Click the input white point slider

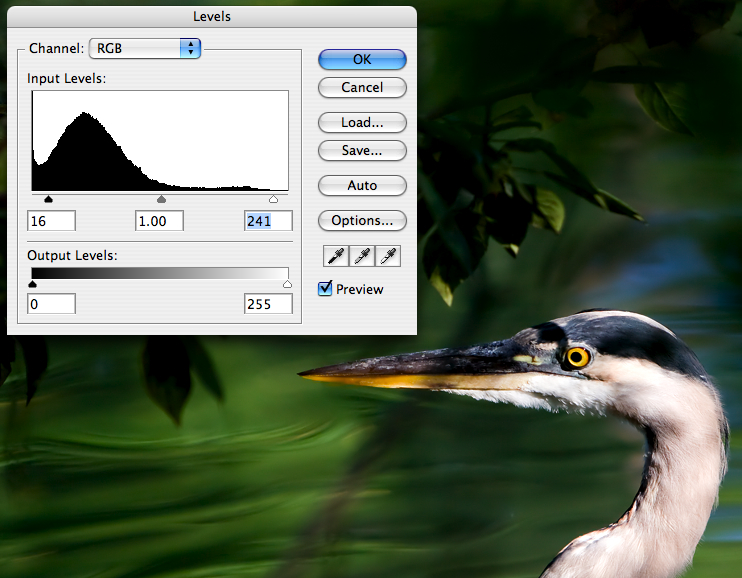273,199
